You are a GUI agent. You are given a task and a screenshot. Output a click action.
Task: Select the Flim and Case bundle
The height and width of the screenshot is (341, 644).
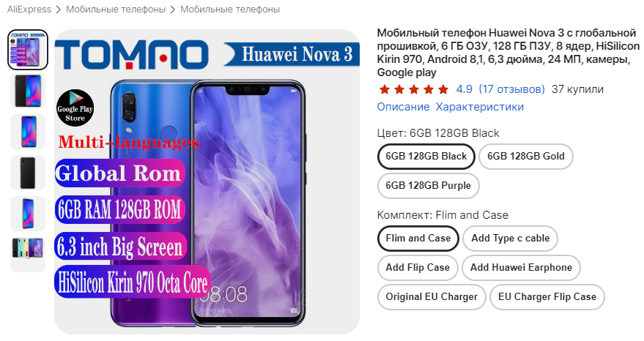click(x=418, y=239)
